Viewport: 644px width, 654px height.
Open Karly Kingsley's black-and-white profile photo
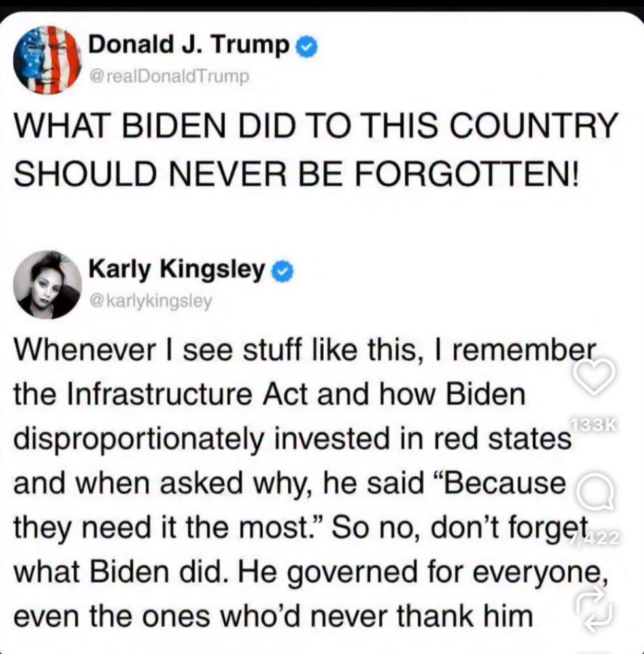click(x=48, y=284)
